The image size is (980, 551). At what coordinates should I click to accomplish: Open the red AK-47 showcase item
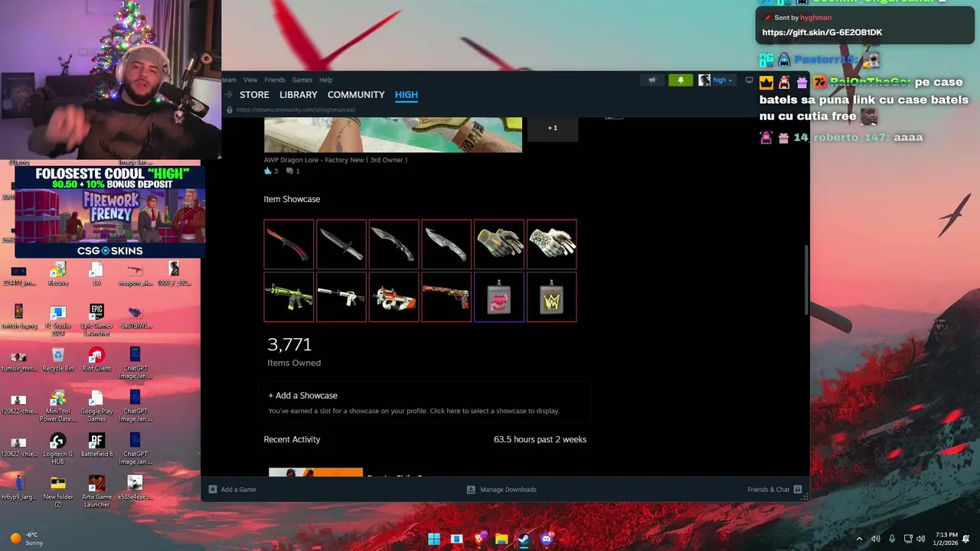click(x=446, y=297)
